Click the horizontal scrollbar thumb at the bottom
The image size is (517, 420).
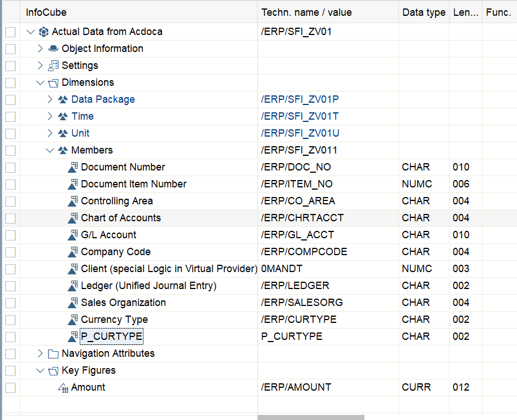pyautogui.click(x=311, y=417)
